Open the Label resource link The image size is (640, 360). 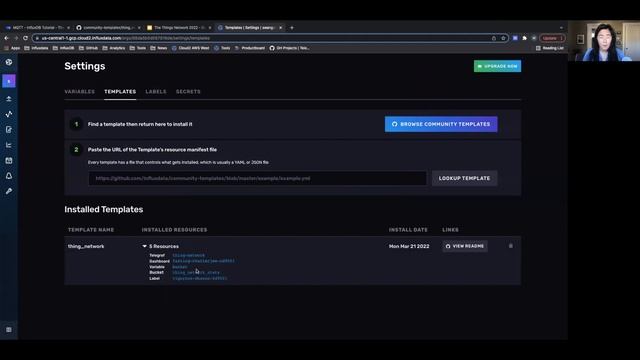click(x=200, y=278)
